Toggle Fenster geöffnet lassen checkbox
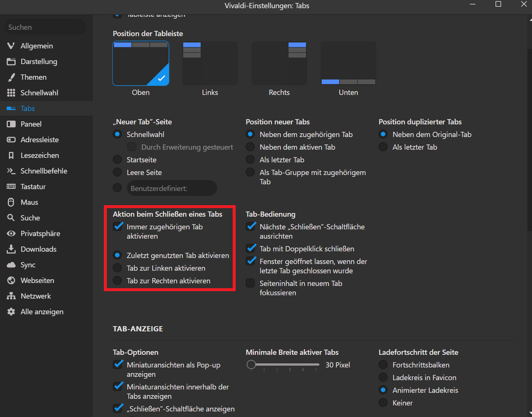 [x=251, y=261]
